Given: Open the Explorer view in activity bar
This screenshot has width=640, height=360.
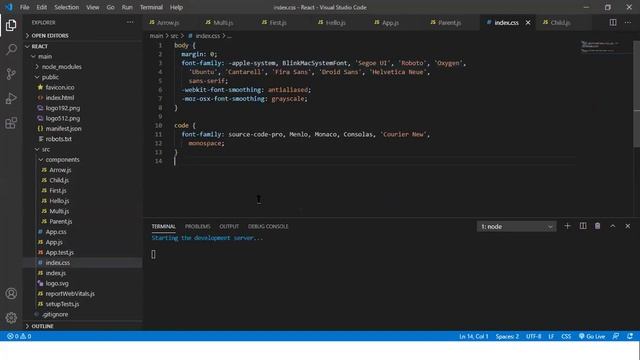Looking at the screenshot, I should (x=11, y=25).
